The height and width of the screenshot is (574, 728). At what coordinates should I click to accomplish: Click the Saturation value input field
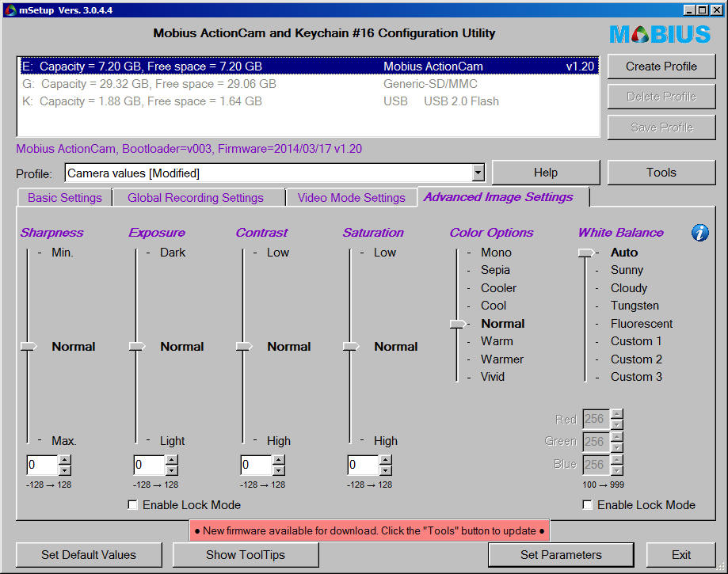(x=364, y=465)
